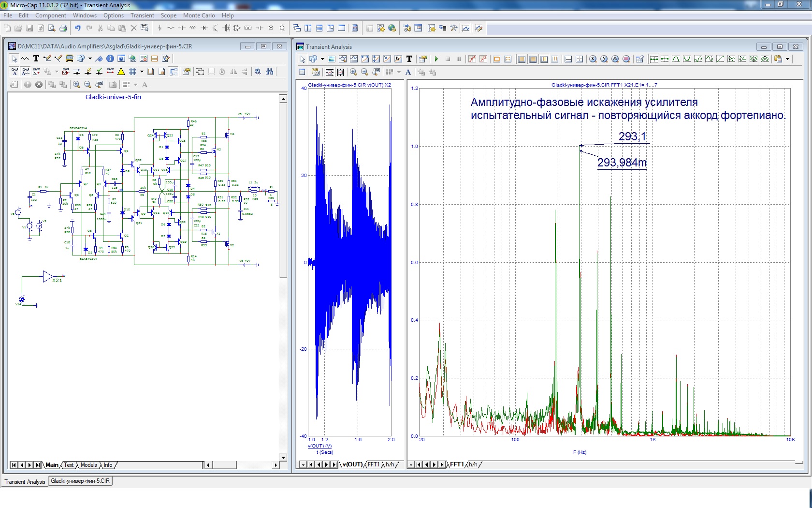
Task: Switch to Transient Analysis bottom window tab
Action: click(25, 482)
